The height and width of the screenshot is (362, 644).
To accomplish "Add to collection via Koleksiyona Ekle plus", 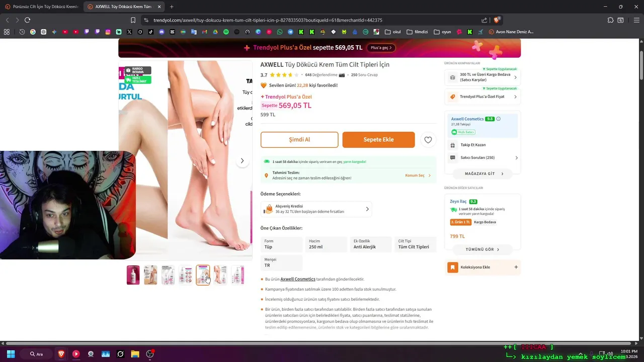I will point(516,267).
